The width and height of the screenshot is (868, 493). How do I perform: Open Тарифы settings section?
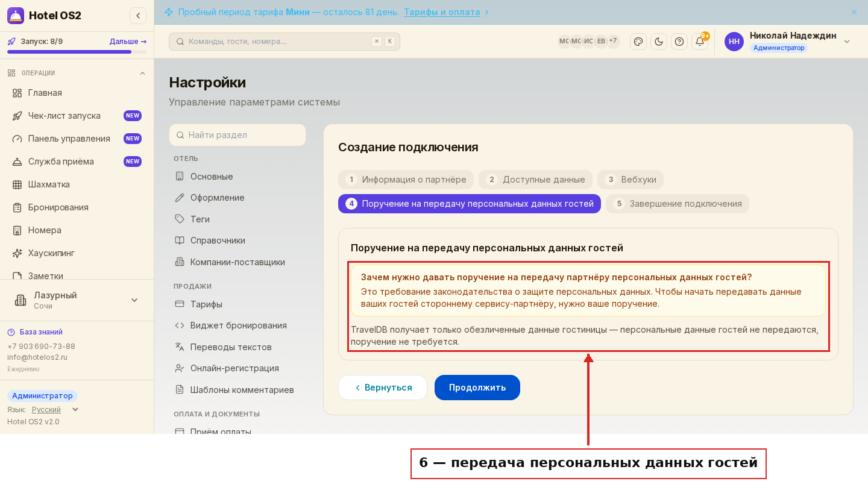[237, 304]
